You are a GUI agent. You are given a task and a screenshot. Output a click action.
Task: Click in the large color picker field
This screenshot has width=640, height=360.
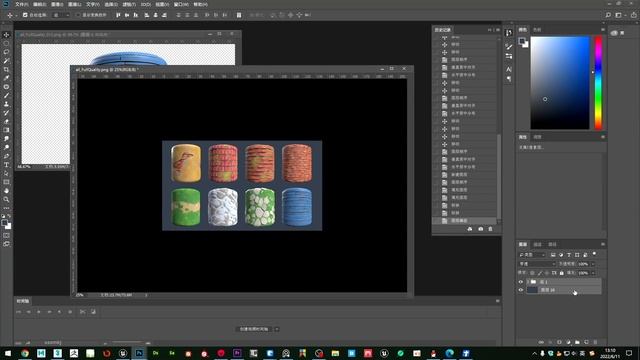coord(560,82)
